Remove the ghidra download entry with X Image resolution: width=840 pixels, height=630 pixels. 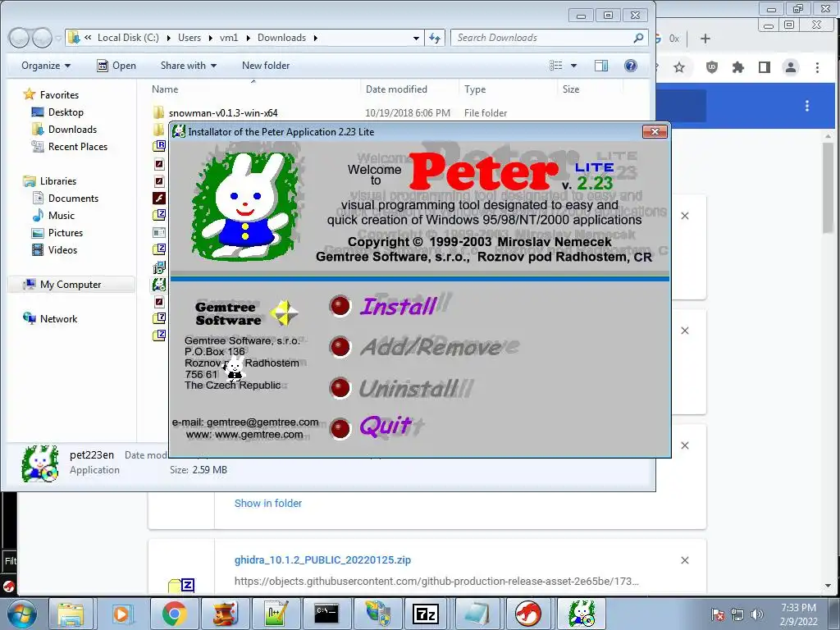(685, 560)
